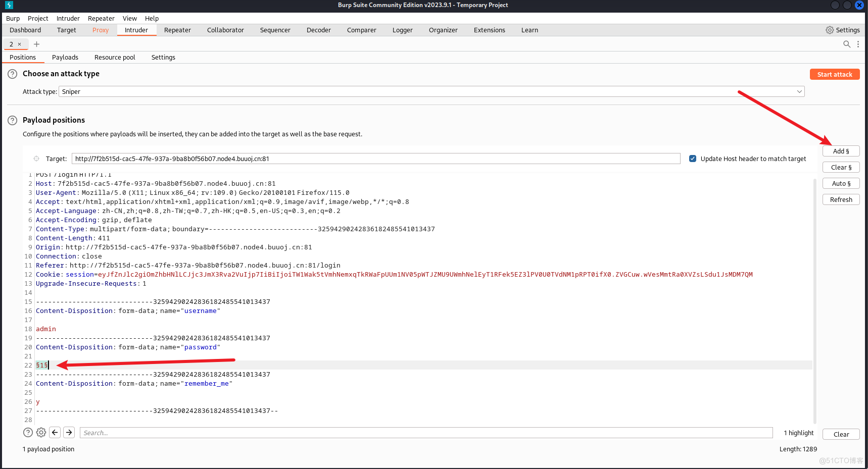Click the magnifier search icon in tab bar

pyautogui.click(x=847, y=44)
